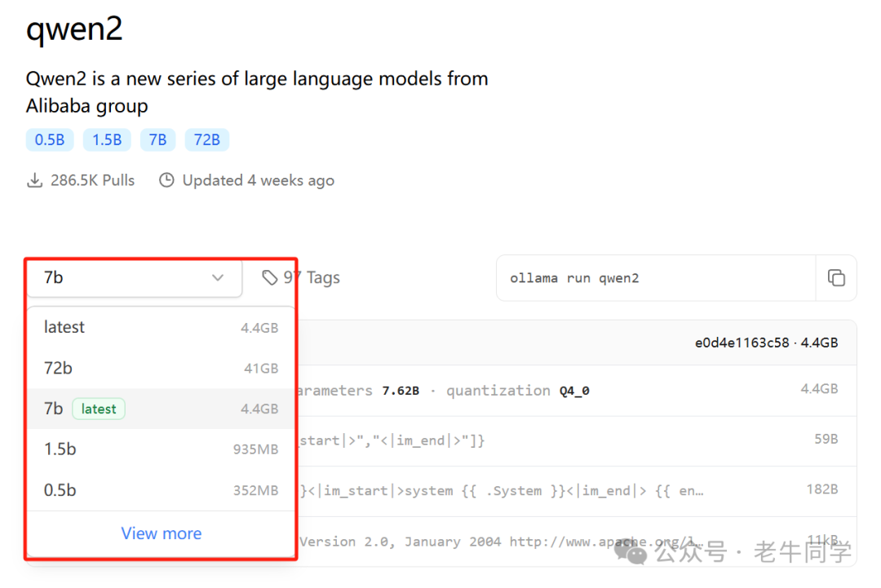881x588 pixels.
Task: Click the ollama run qwen2 command field
Action: [656, 278]
